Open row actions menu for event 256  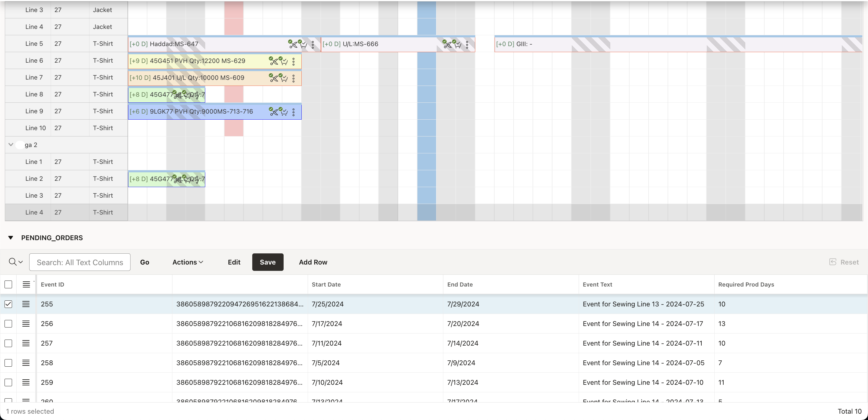click(26, 324)
